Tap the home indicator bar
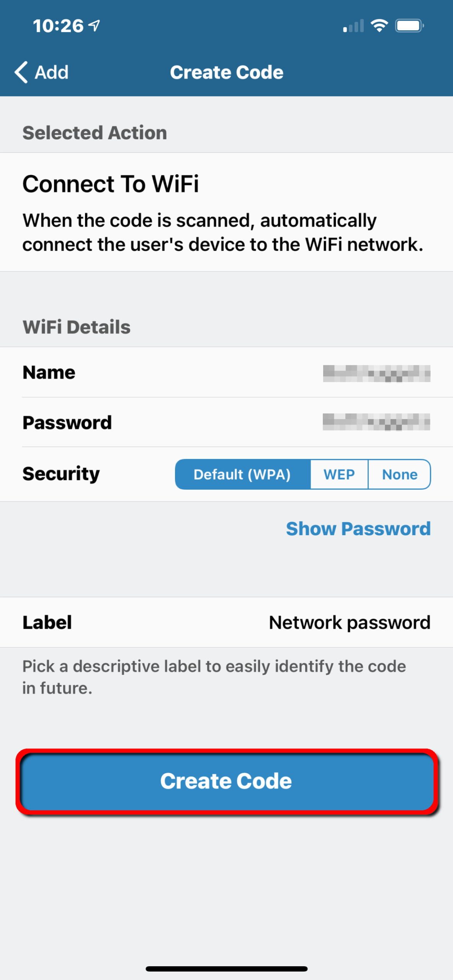The height and width of the screenshot is (980, 453). point(226,969)
